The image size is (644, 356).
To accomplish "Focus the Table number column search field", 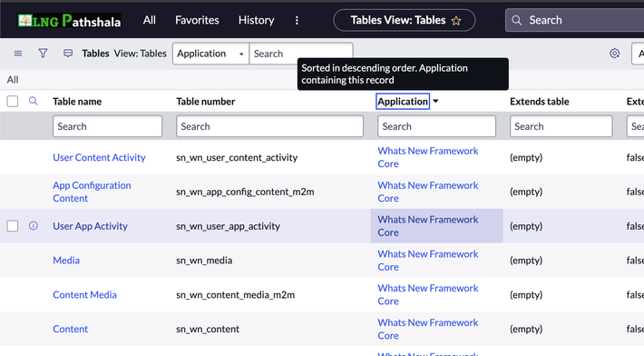I will (269, 126).
